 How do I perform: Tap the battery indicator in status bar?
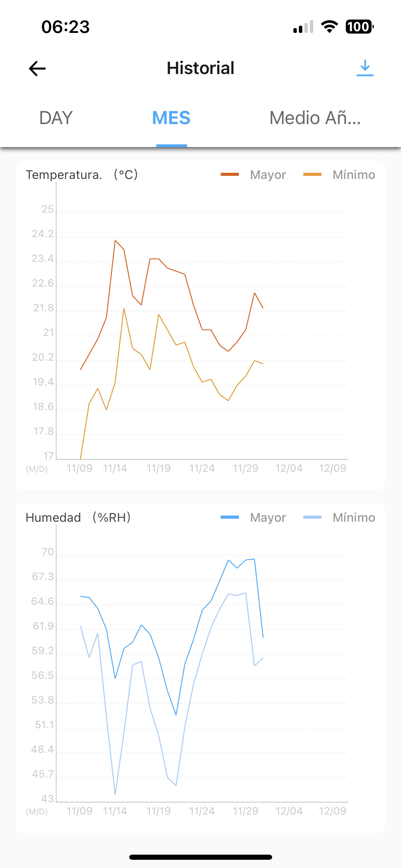(360, 26)
